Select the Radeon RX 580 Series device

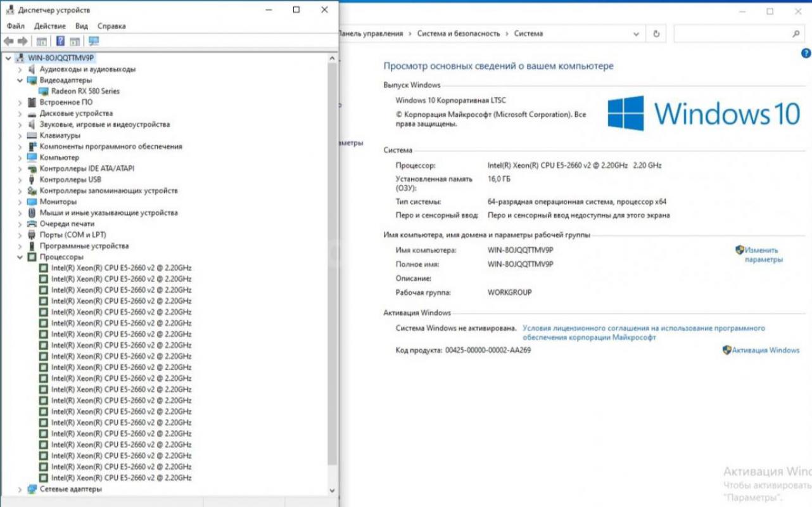pyautogui.click(x=85, y=91)
